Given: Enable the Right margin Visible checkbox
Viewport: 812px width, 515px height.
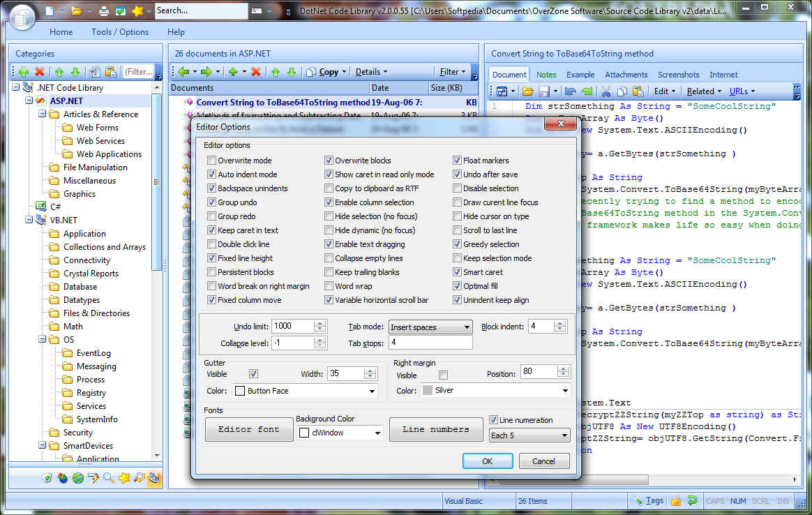Looking at the screenshot, I should (x=443, y=375).
